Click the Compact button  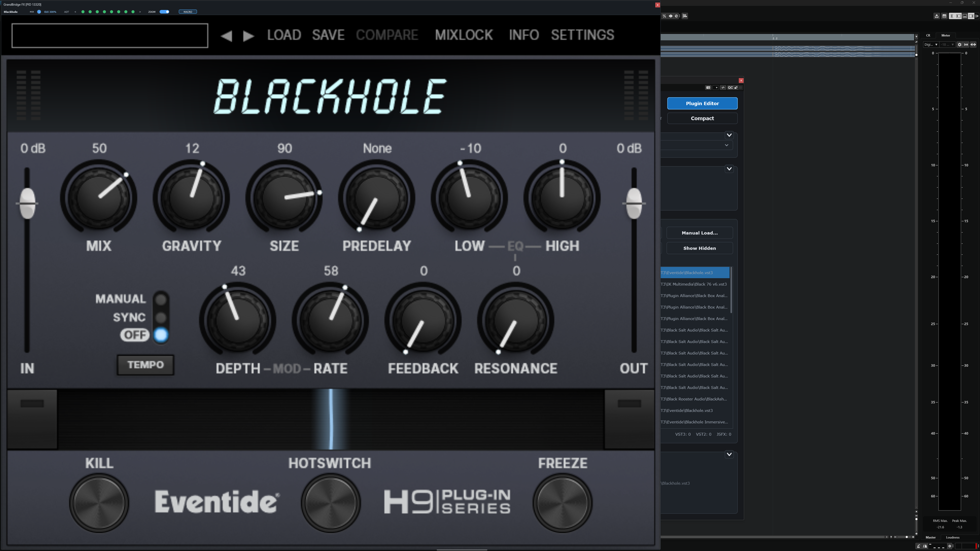coord(702,118)
